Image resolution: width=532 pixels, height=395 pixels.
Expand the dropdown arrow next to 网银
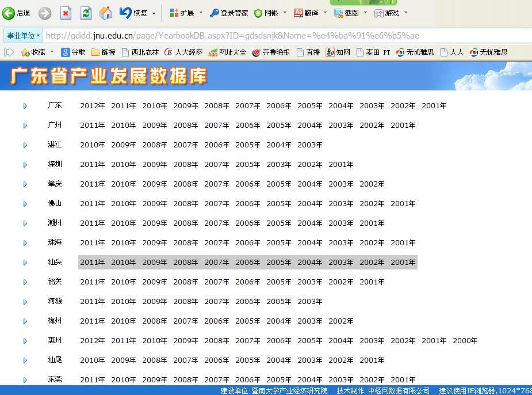coord(285,13)
